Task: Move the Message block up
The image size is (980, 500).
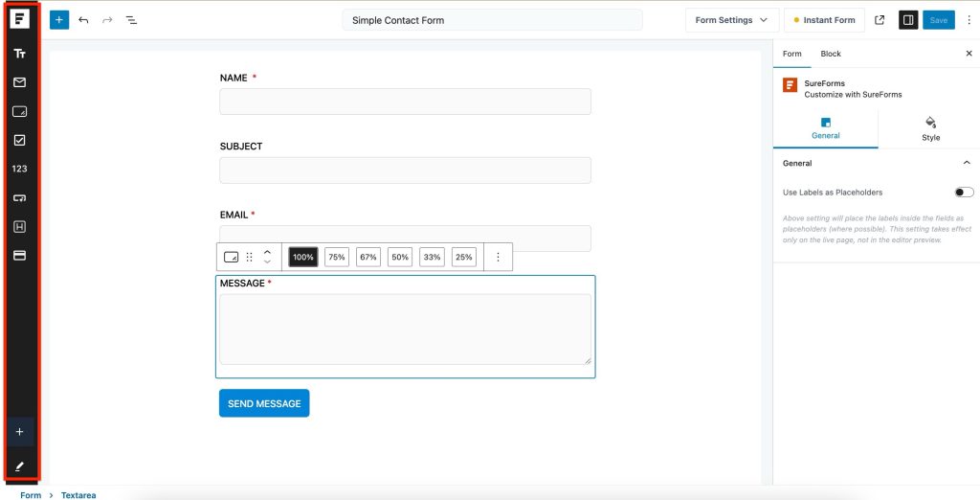Action: [268, 252]
